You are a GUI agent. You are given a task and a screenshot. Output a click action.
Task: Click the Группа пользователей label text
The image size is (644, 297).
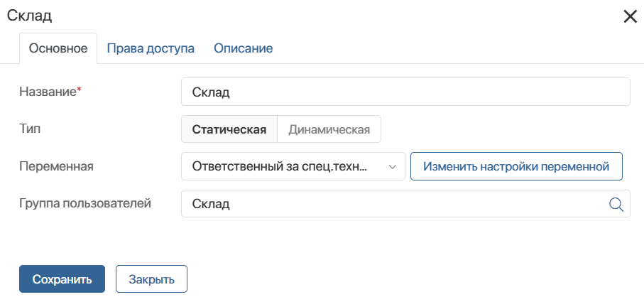point(85,203)
